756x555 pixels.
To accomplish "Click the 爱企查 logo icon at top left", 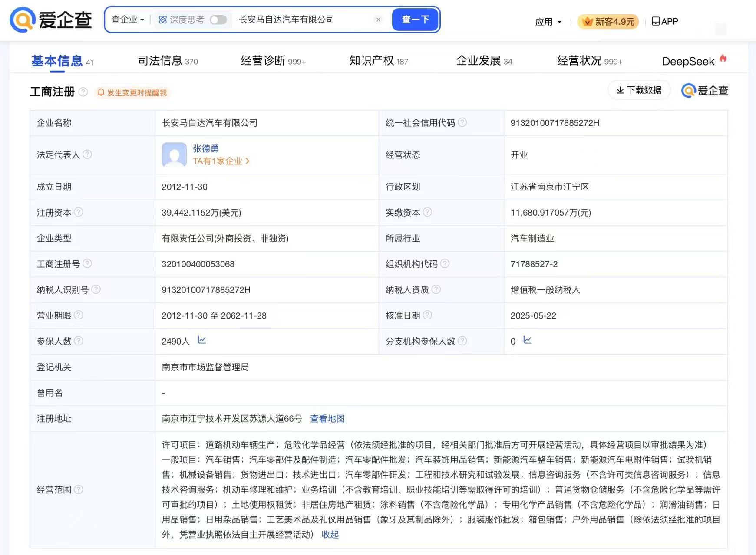I will 22,20.
